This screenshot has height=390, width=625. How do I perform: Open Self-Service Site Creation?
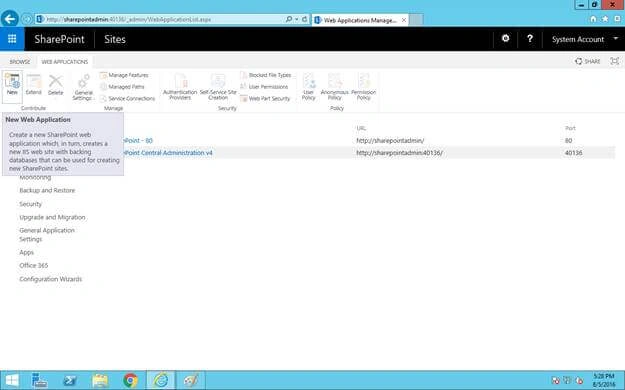218,87
